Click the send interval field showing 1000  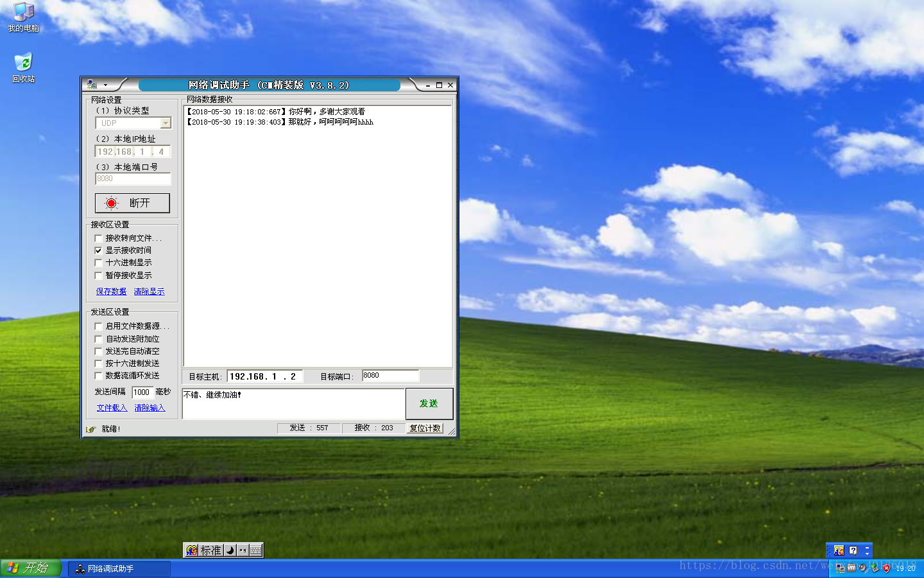(x=142, y=392)
